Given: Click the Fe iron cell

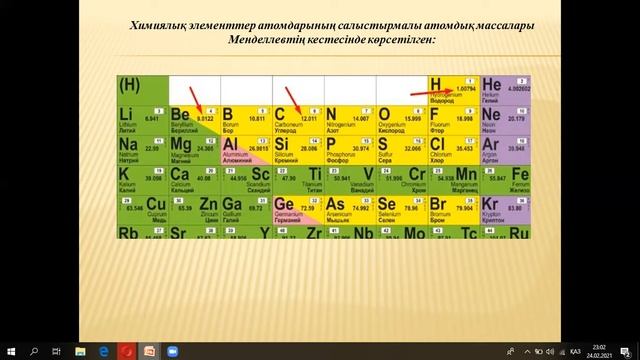Looking at the screenshot, I should [x=506, y=180].
